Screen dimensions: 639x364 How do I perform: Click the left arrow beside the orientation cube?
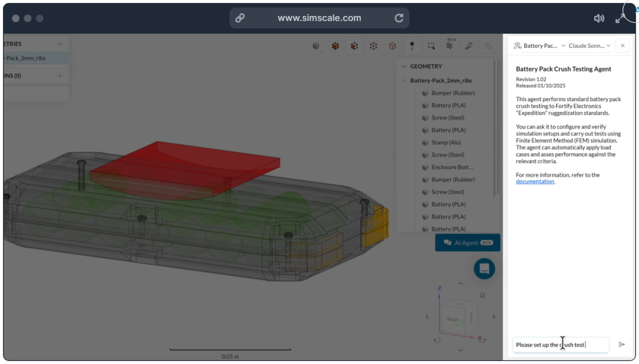(x=427, y=316)
